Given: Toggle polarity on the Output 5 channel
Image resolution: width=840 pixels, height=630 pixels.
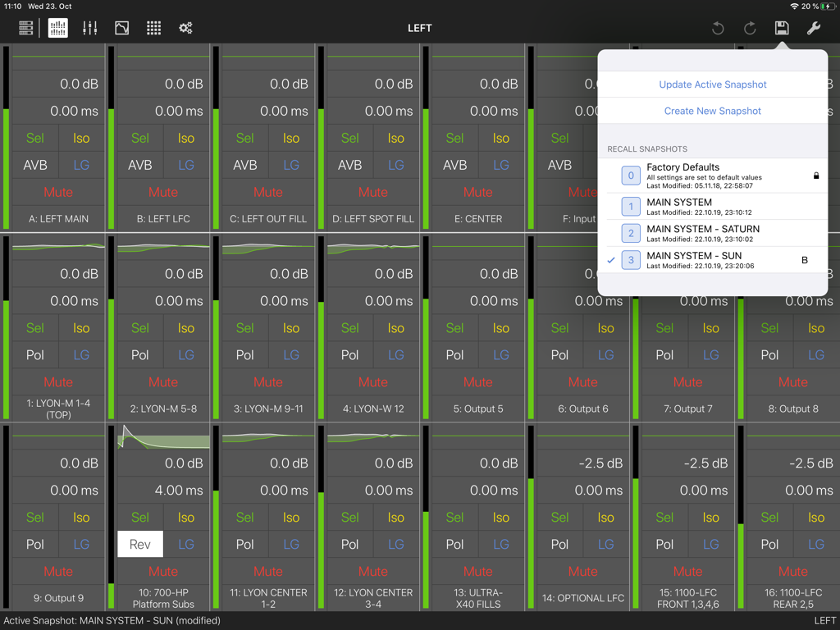Looking at the screenshot, I should [454, 354].
